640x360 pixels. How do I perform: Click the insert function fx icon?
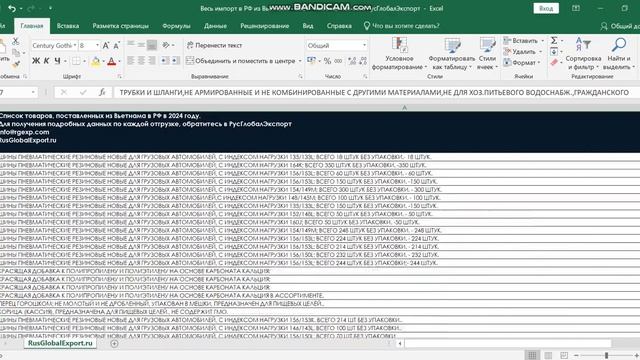pyautogui.click(x=102, y=93)
